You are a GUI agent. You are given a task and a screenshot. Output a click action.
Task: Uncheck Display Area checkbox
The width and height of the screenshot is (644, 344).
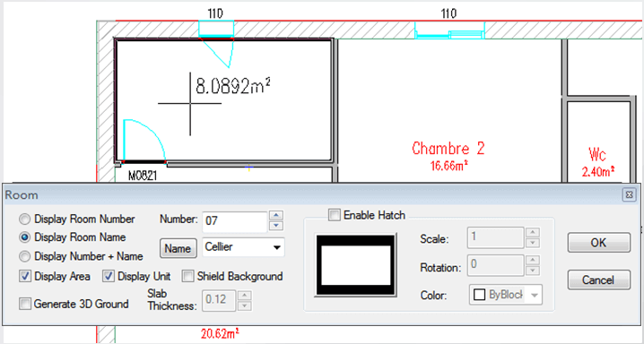[25, 276]
